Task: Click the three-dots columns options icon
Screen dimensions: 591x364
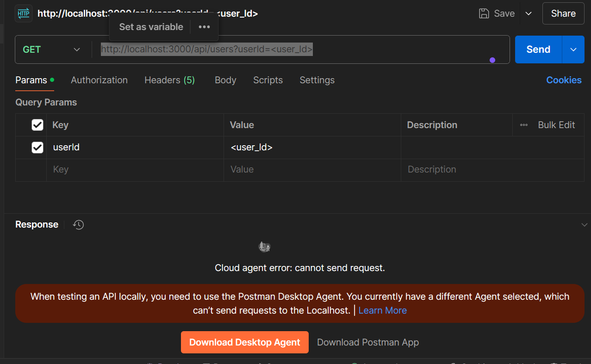Action: point(524,125)
